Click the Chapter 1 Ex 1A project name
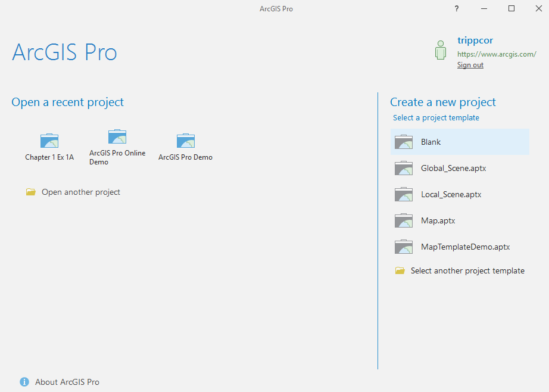Image resolution: width=549 pixels, height=392 pixels. 49,157
